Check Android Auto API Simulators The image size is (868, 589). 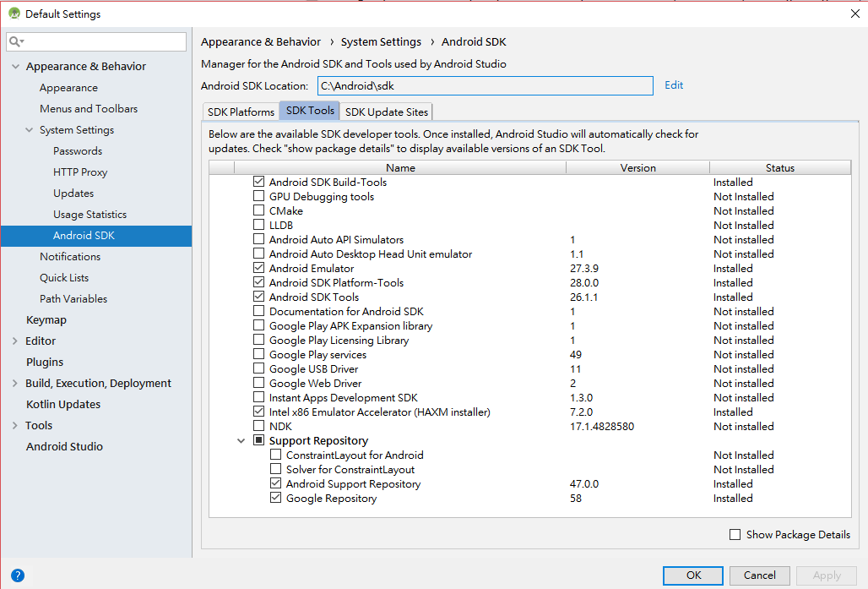(x=258, y=239)
